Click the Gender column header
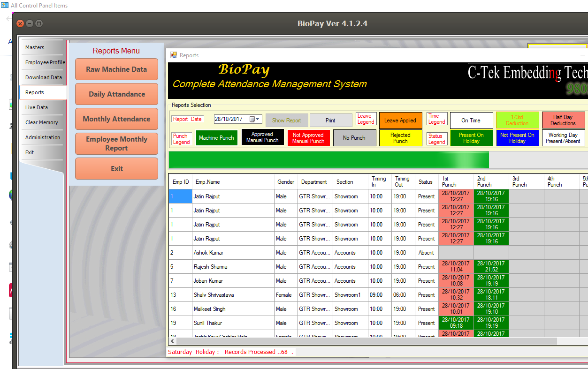Viewport: 588px width, 369px height. point(286,182)
